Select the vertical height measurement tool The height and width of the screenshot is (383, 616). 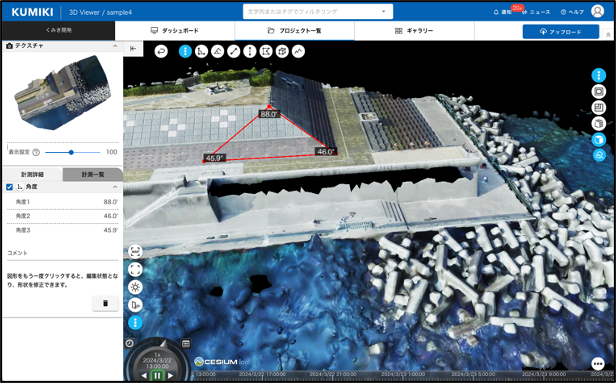[250, 51]
